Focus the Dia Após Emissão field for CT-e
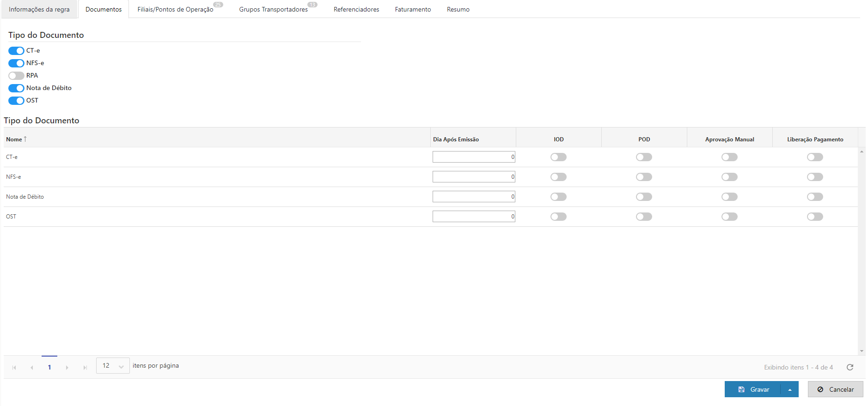Screen dimensions: 868x406 click(474, 157)
